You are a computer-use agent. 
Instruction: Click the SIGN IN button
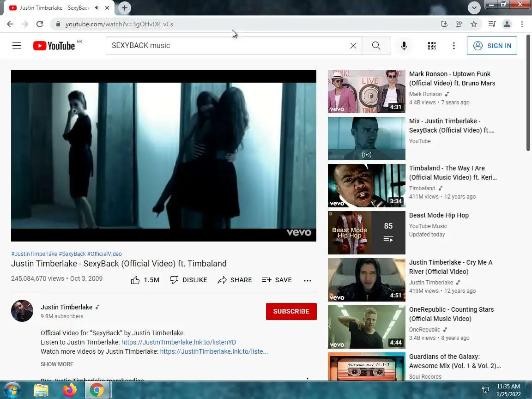492,45
